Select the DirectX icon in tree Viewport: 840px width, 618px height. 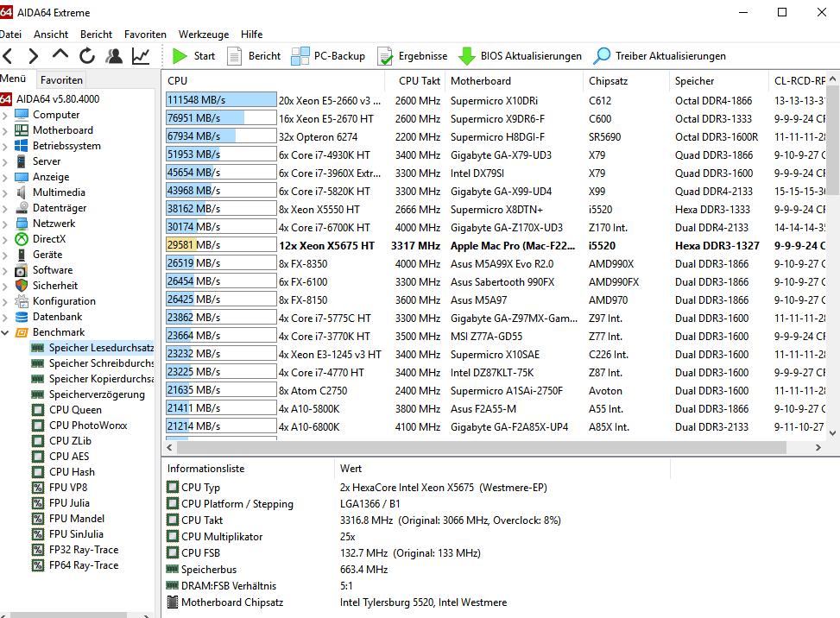pos(22,239)
